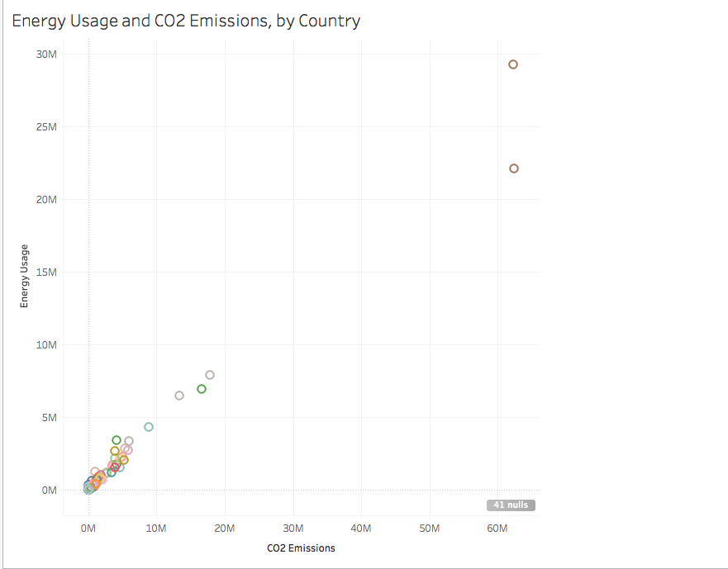Click the 40M label on the horizontal axis
This screenshot has height=569, width=728.
pyautogui.click(x=361, y=528)
